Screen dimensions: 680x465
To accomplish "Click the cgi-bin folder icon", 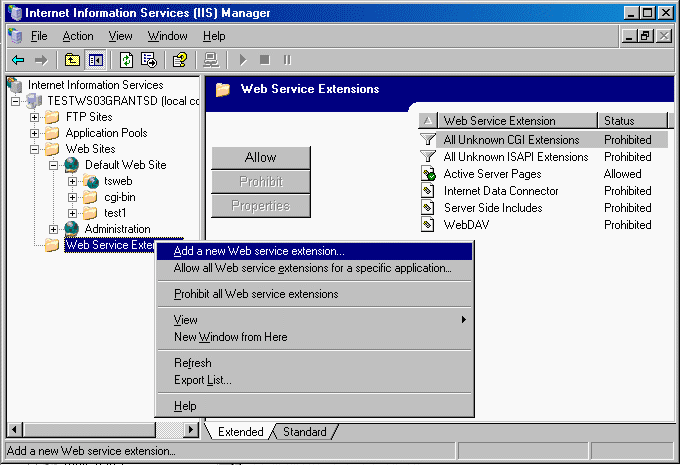I will 90,197.
